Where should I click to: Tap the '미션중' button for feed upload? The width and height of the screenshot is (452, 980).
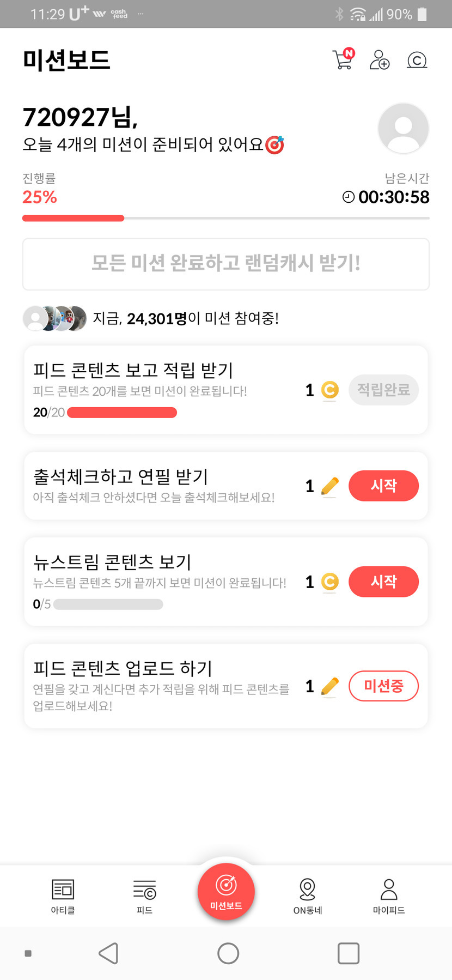pos(383,686)
